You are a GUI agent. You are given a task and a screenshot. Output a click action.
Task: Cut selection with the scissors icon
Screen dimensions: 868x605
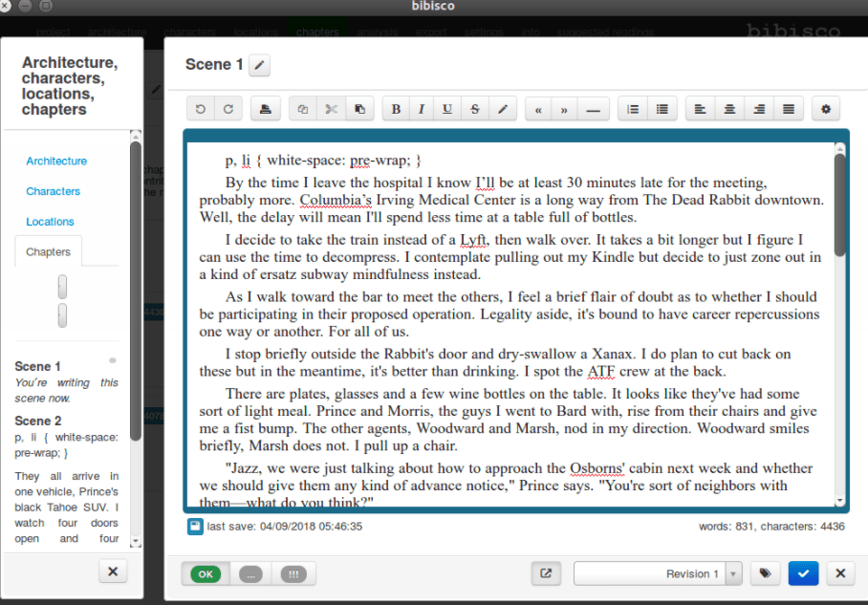click(x=331, y=109)
